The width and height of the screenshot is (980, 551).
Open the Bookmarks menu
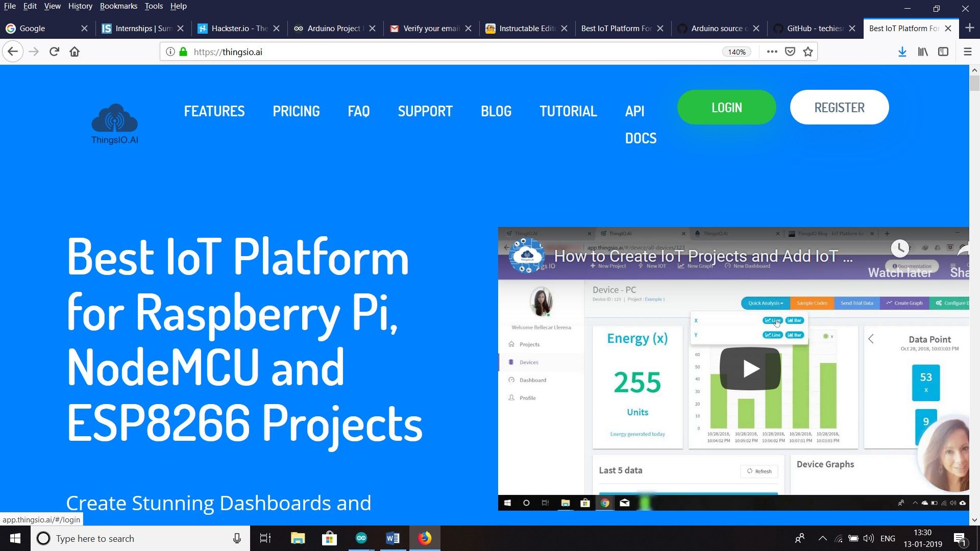point(118,6)
